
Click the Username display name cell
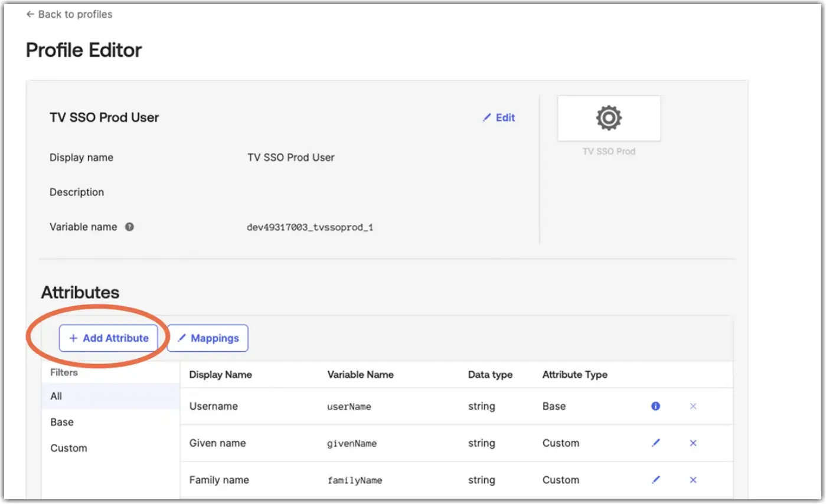(x=213, y=406)
